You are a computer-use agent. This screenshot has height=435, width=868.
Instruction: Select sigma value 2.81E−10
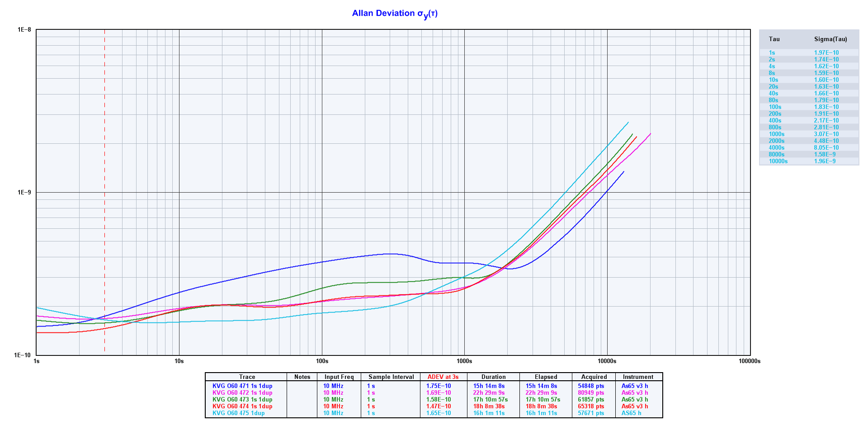826,128
